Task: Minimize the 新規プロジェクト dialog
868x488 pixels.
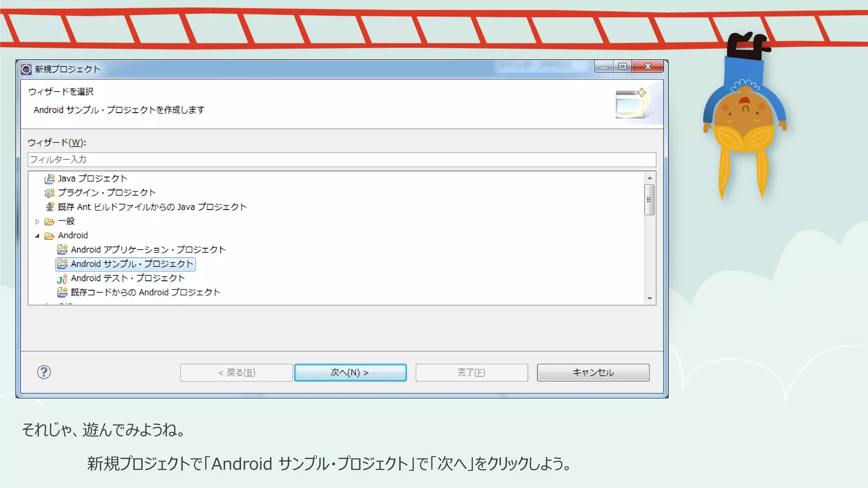Action: point(604,67)
